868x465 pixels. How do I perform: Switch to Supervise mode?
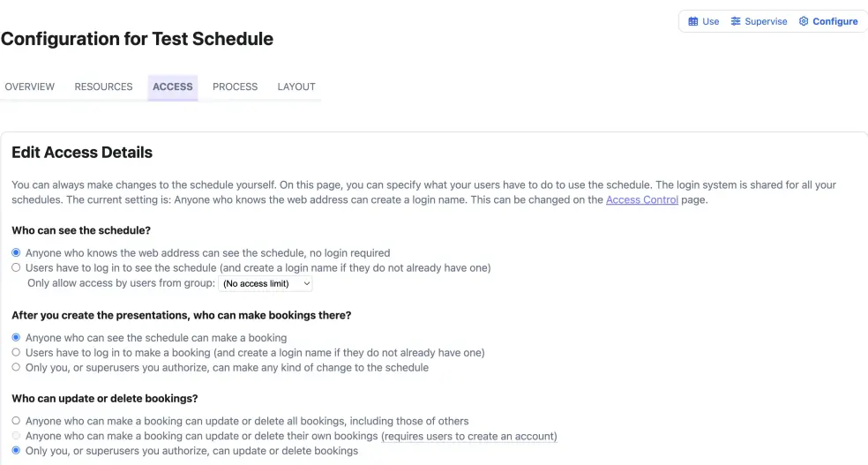(759, 21)
